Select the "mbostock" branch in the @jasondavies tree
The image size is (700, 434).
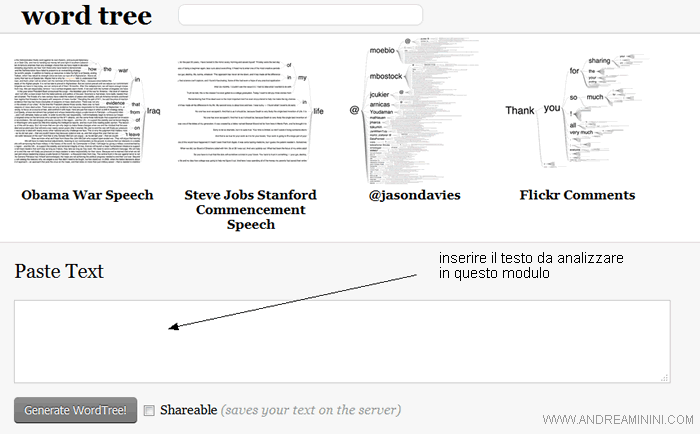pos(385,75)
